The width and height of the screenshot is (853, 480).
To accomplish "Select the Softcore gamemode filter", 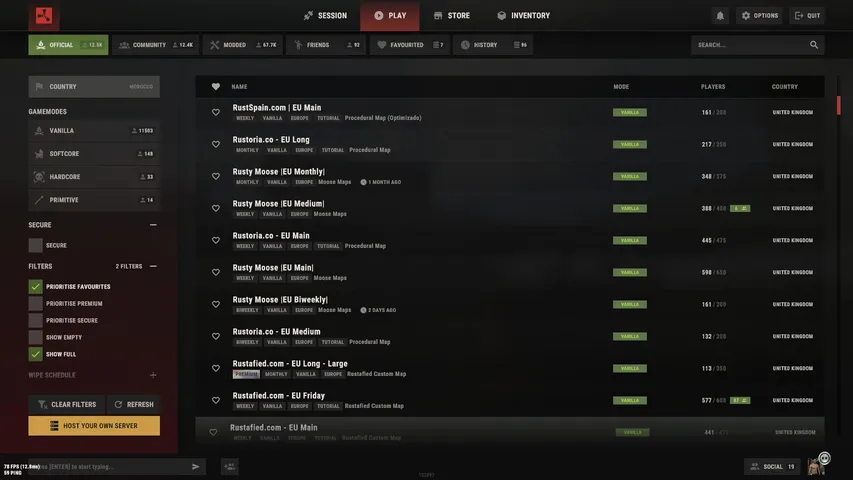I will pos(94,154).
